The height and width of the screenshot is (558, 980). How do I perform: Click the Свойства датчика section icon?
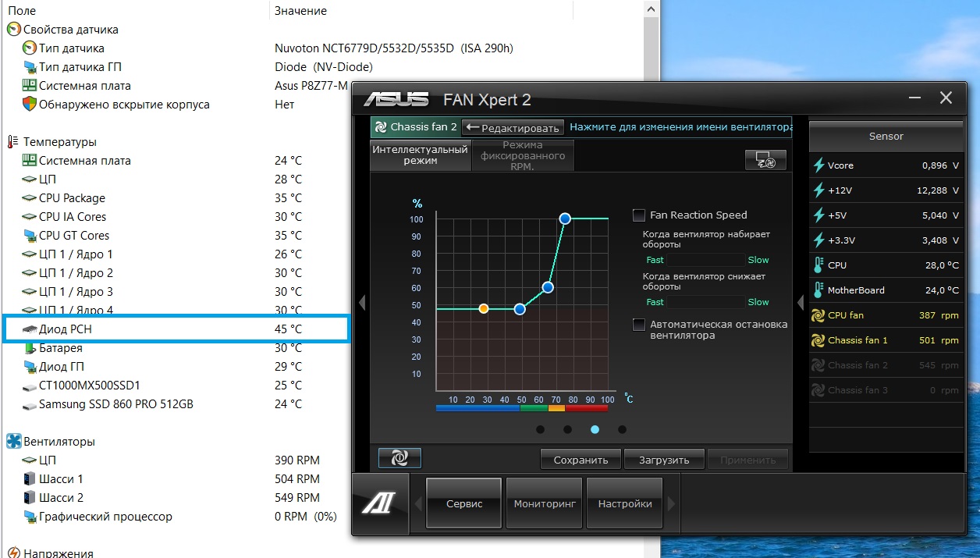13,30
